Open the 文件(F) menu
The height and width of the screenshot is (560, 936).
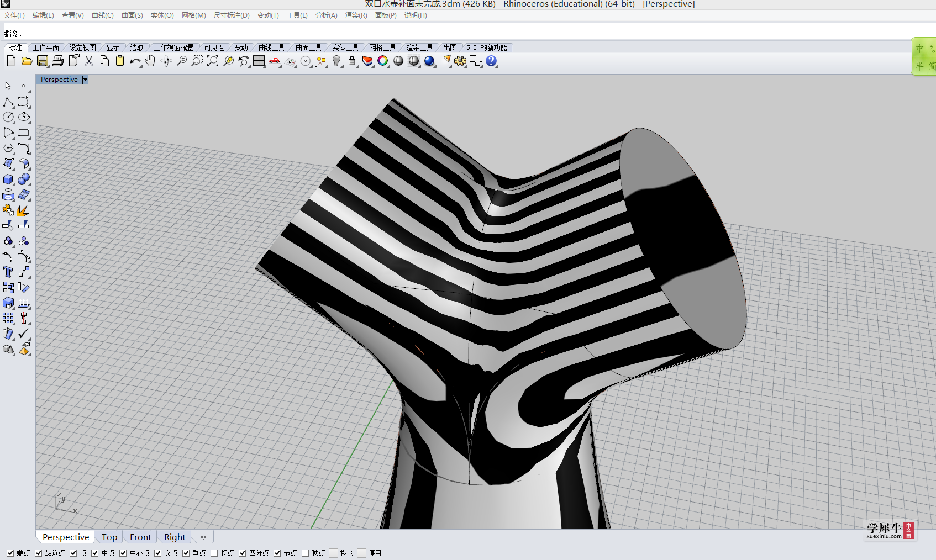click(14, 15)
